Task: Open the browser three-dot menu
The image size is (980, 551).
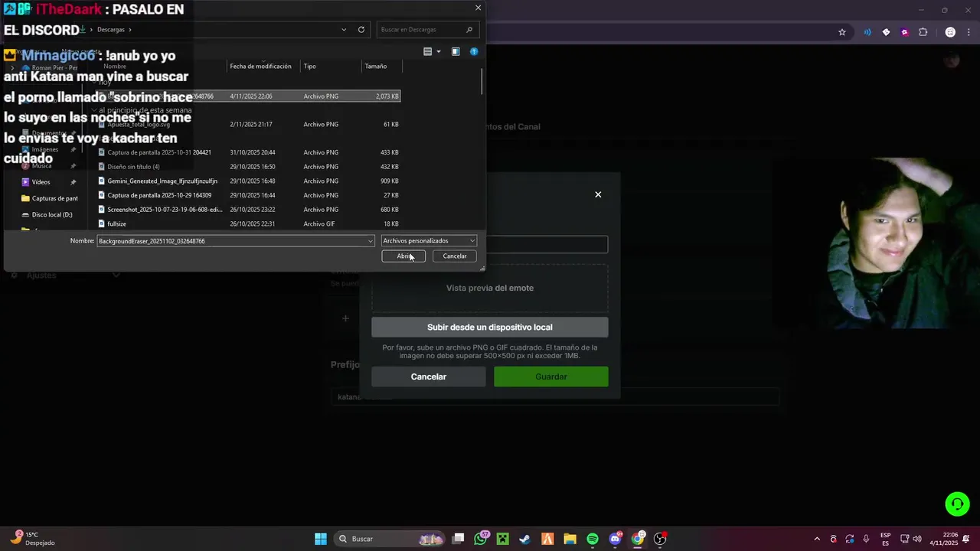Action: coord(968,32)
